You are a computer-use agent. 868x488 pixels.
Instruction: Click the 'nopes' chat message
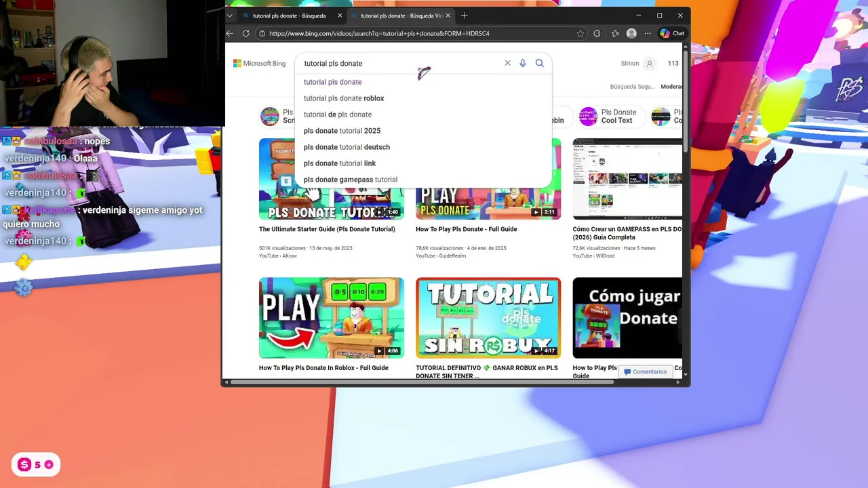point(97,141)
